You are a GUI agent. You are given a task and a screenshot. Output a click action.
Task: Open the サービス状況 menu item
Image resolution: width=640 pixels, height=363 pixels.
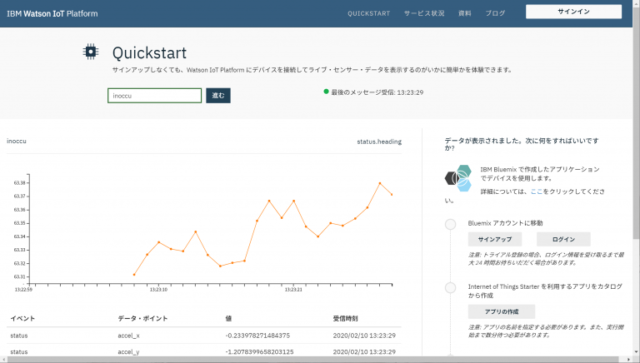(424, 13)
